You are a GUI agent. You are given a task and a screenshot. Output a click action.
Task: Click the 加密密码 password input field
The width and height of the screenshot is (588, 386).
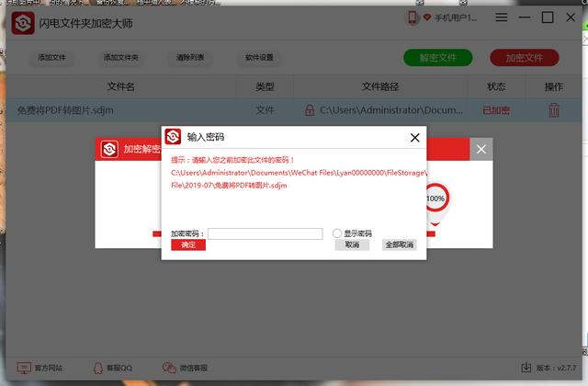(266, 233)
